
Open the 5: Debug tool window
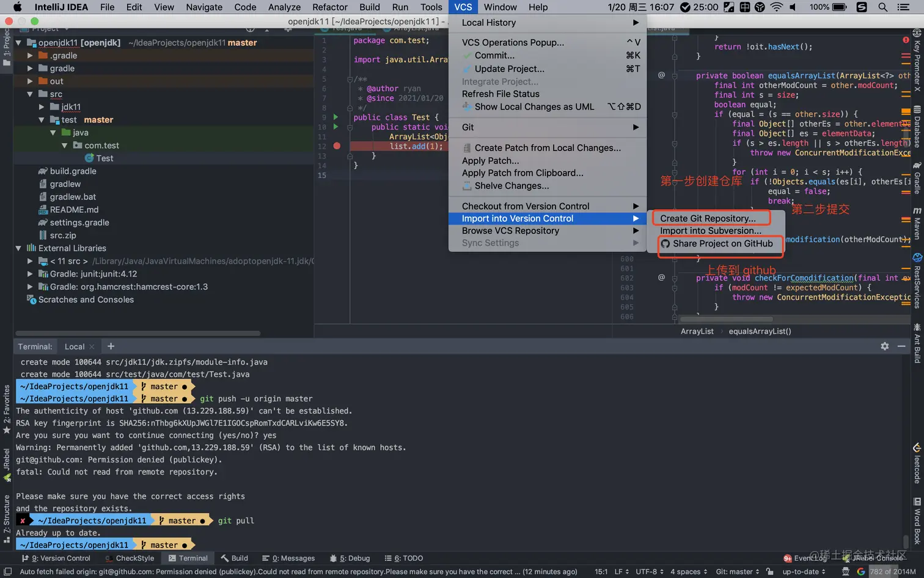tap(350, 558)
